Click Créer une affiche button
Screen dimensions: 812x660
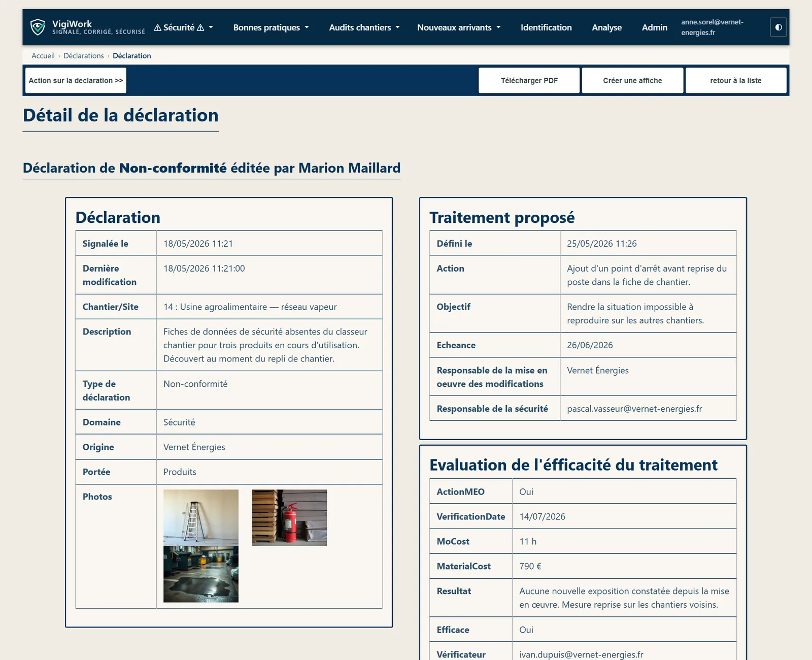(632, 80)
